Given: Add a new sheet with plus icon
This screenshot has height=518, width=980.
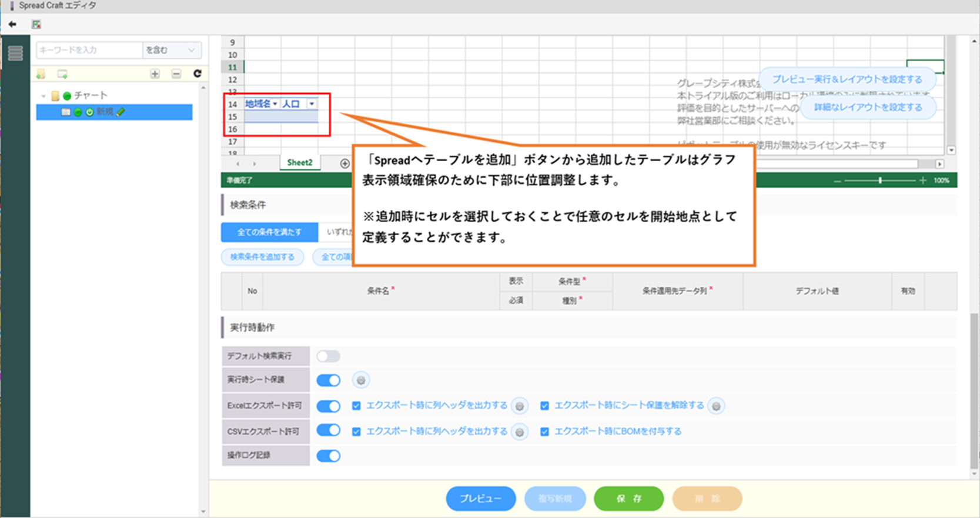Looking at the screenshot, I should [x=344, y=163].
